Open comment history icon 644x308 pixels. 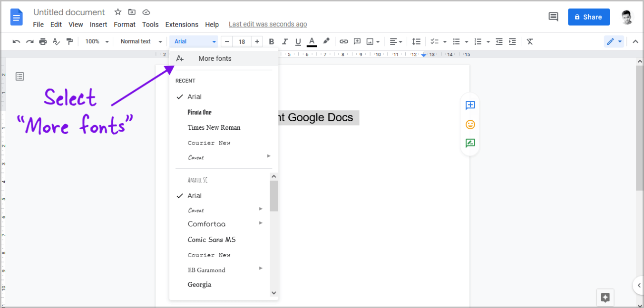[x=553, y=17]
